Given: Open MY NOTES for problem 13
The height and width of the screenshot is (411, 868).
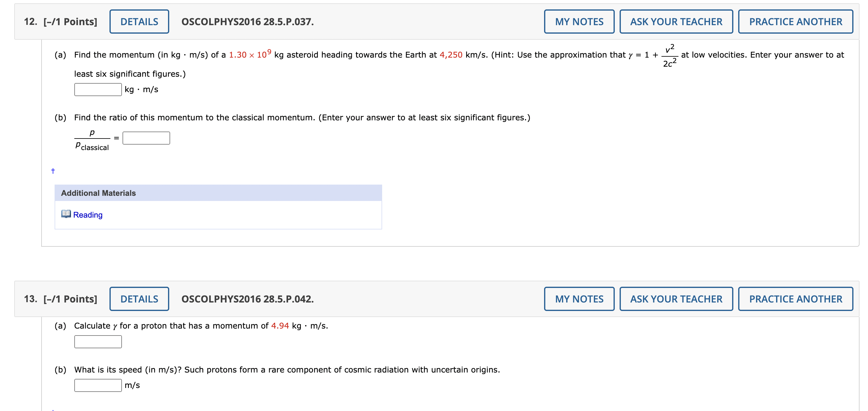Looking at the screenshot, I should click(x=579, y=299).
